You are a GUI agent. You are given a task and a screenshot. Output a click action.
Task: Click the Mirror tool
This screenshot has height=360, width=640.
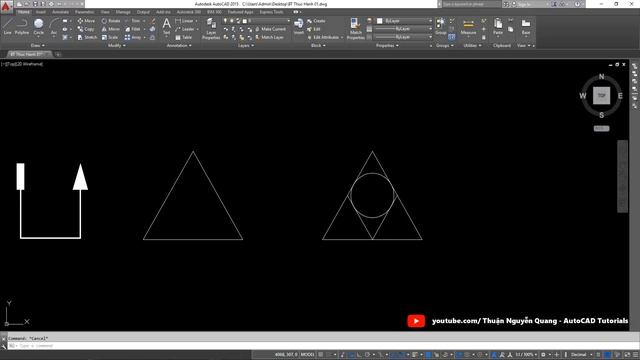pyautogui.click(x=111, y=29)
